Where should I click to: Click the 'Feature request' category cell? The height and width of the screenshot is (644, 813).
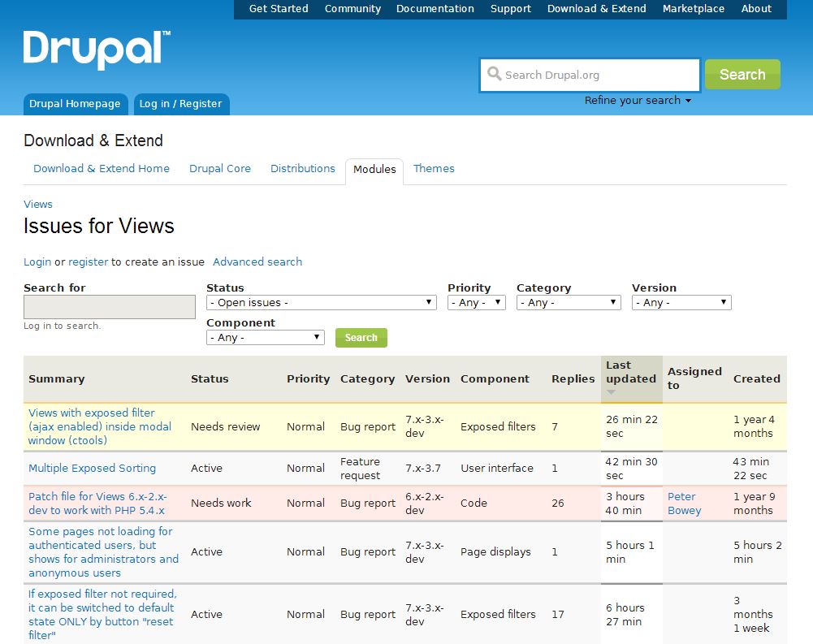click(x=360, y=469)
